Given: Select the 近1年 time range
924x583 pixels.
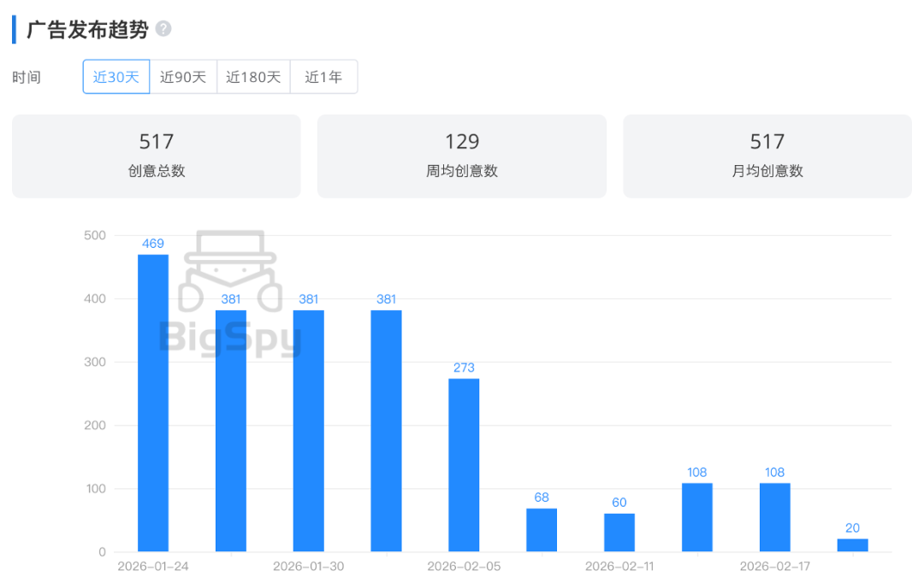Looking at the screenshot, I should click(323, 76).
